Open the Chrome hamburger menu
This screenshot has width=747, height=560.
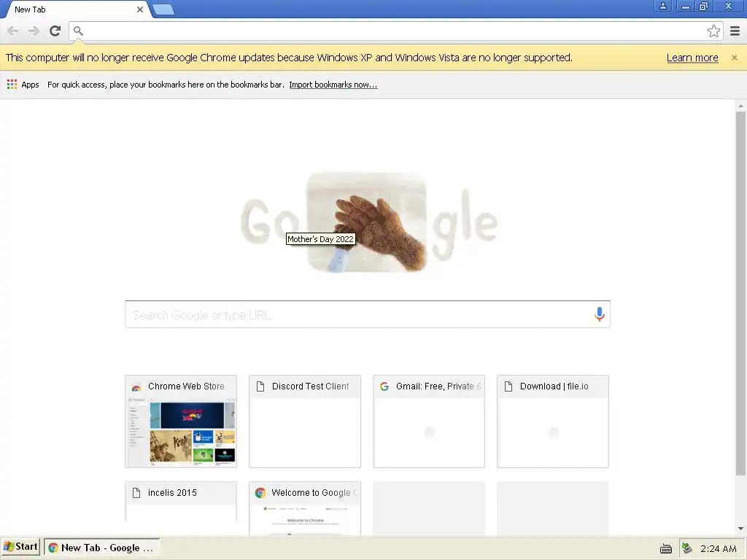(x=735, y=31)
